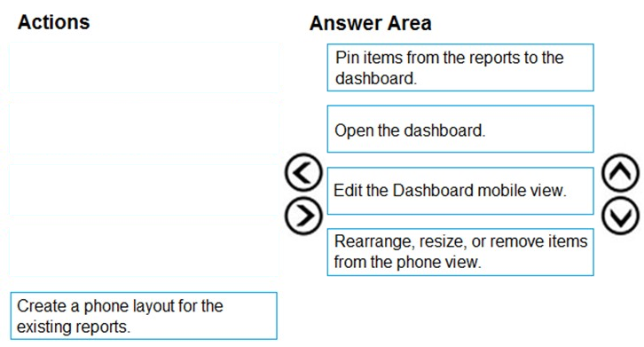Screen dimensions: 644x347
Task: Click the word 'Pin' in first answer box
Action: (348, 58)
